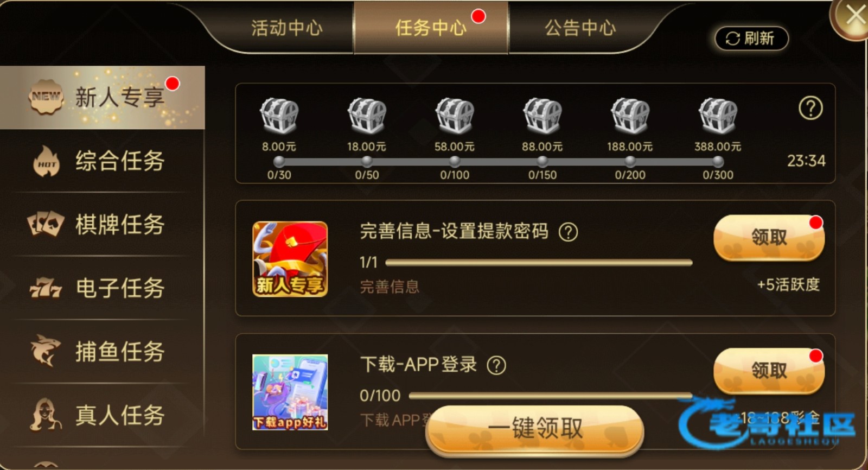Viewport: 868px width, 470px height.
Task: Click help icon next to 下载-APP登录
Action: tap(496, 365)
